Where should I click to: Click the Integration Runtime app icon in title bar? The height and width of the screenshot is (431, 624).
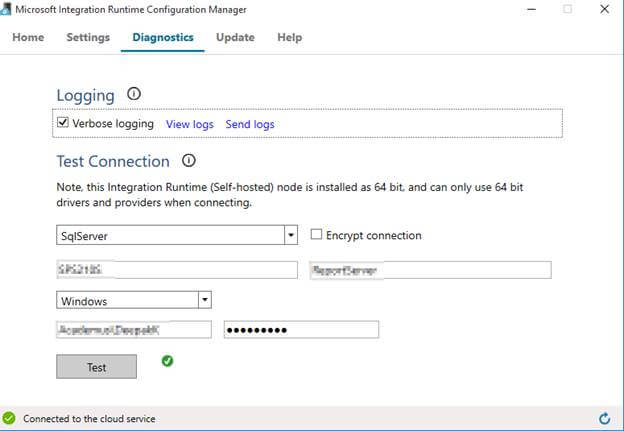6,9
